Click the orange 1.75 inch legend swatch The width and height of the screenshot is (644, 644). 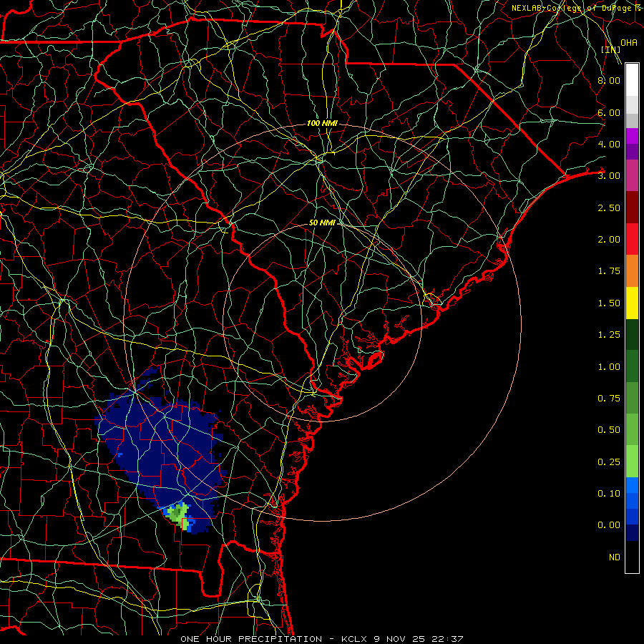coord(632,271)
